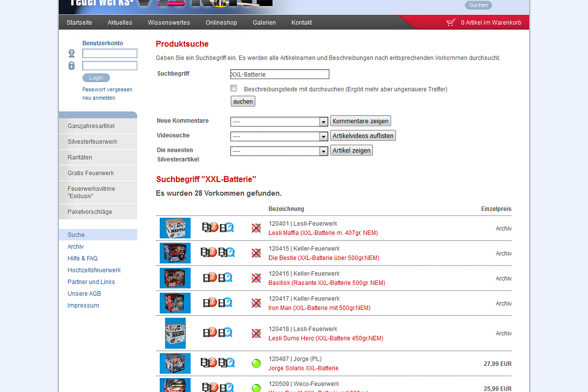
Task: Open Aktuelles in the top menu
Action: point(120,23)
